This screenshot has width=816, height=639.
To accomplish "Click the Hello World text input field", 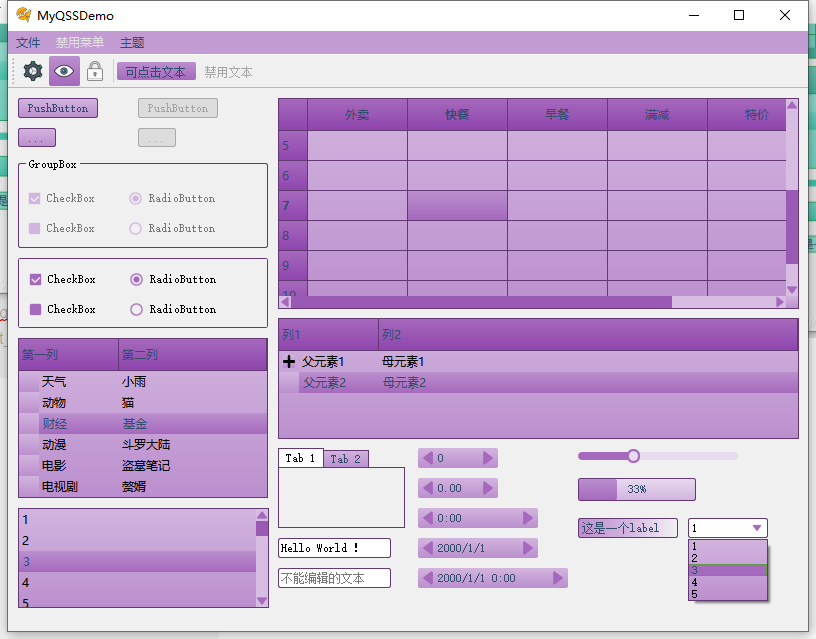I will 335,548.
